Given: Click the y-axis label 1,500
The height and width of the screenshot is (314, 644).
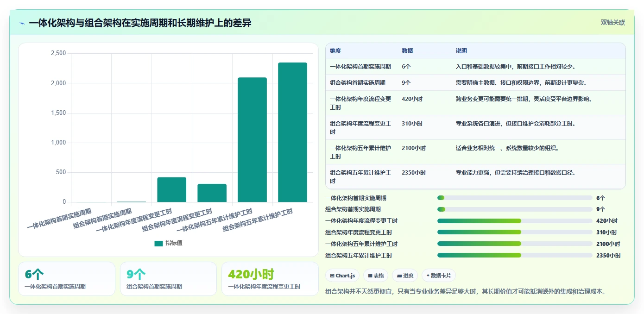Looking at the screenshot, I should point(58,113).
